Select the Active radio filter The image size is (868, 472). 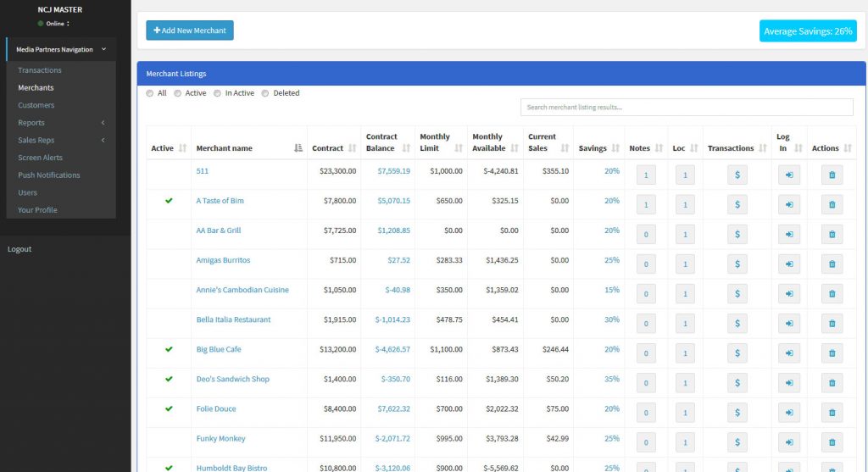(177, 93)
